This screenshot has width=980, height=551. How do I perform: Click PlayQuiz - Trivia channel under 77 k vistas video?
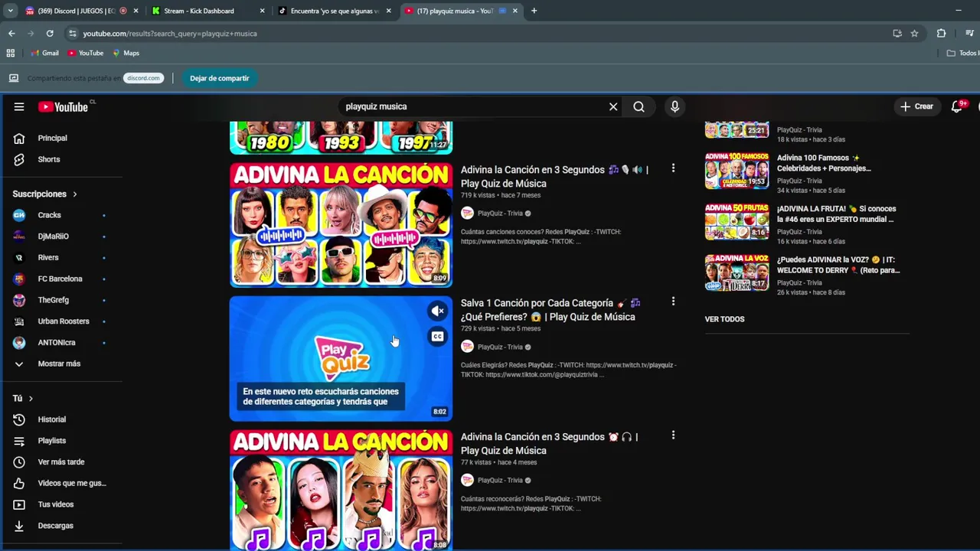pos(500,481)
